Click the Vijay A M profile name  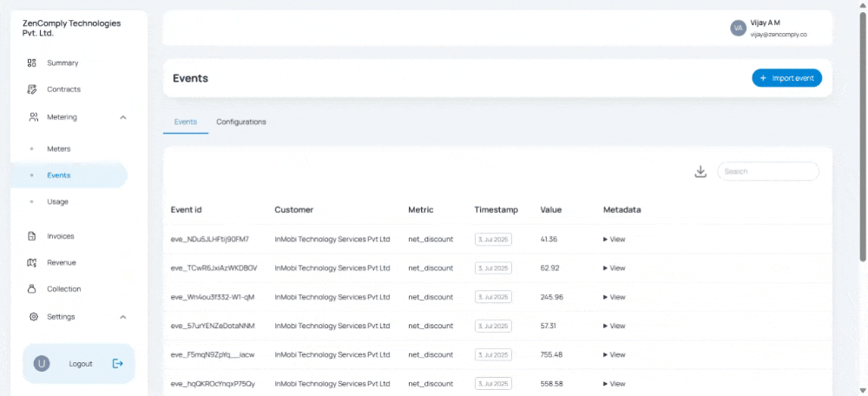pyautogui.click(x=765, y=23)
